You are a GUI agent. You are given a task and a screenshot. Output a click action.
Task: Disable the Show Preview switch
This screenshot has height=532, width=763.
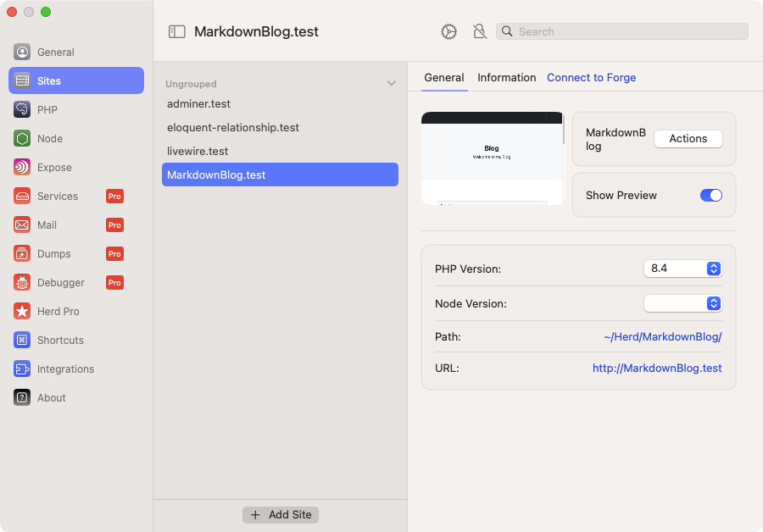coord(710,195)
